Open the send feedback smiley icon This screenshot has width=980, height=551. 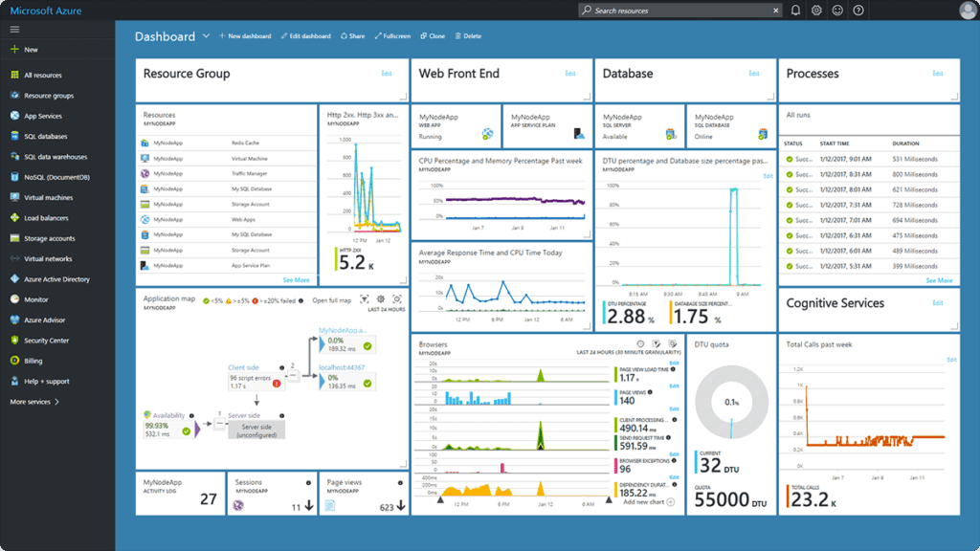(837, 11)
